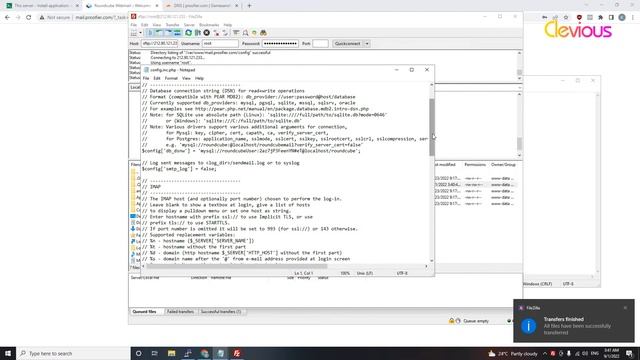Open Task View from taskbar
This screenshot has height=360, width=640.
pyautogui.click(x=155, y=353)
